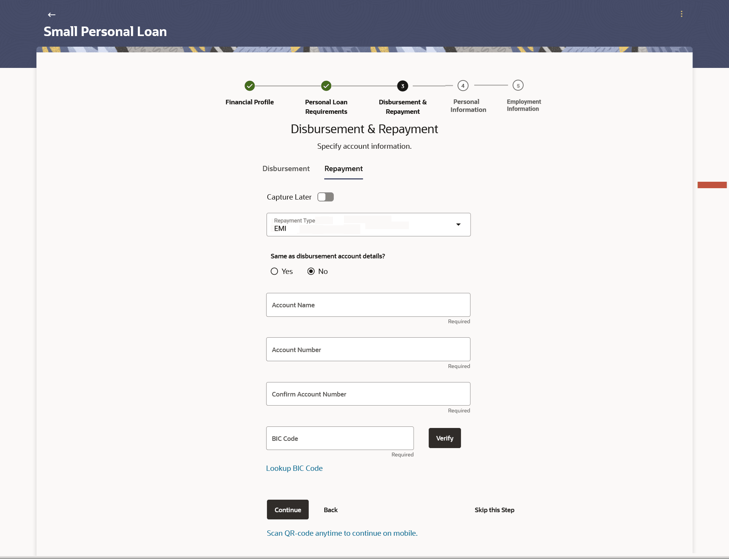
Task: Select the Repayment tab
Action: pyautogui.click(x=343, y=168)
